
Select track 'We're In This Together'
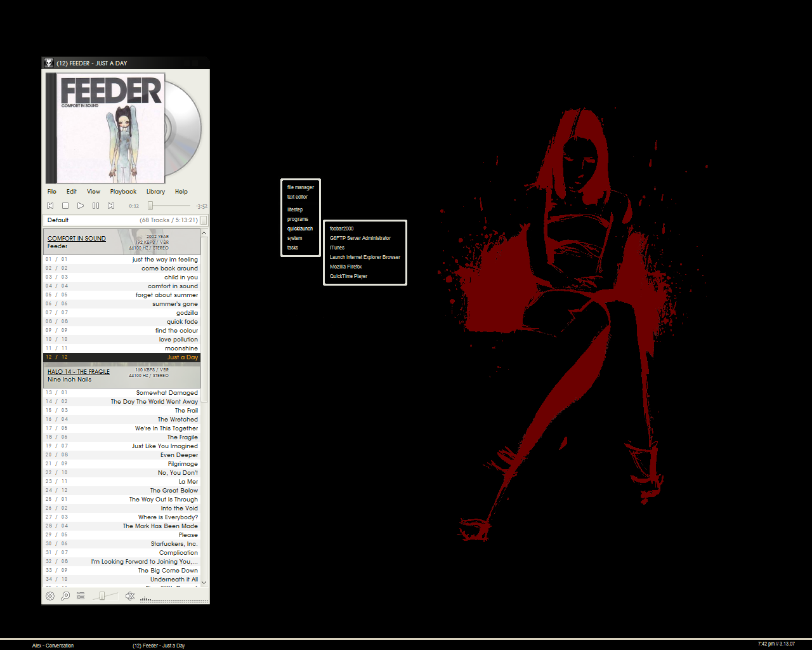(x=122, y=428)
